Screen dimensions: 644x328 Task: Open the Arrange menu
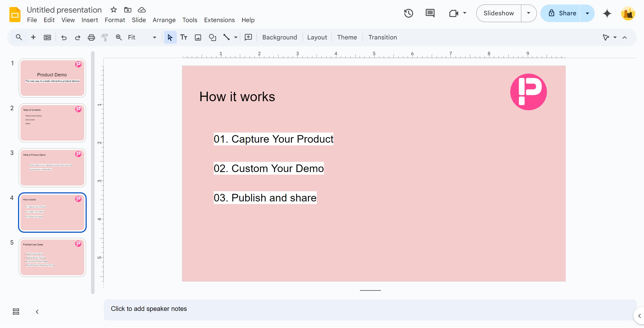(x=164, y=20)
